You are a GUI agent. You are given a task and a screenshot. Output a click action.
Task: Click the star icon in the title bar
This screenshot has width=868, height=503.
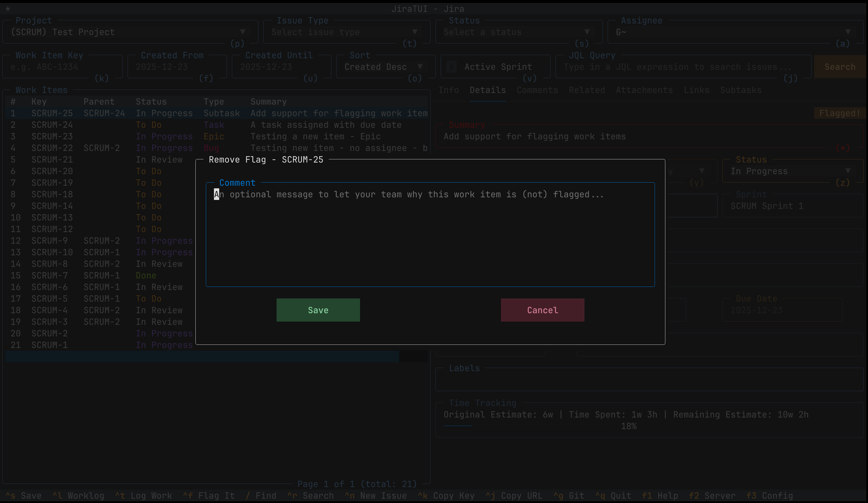(x=8, y=9)
